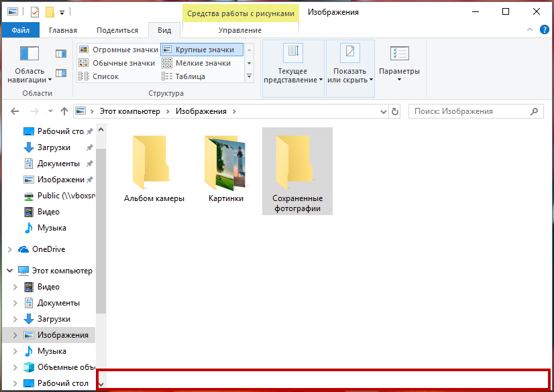Click the Поиск: Изображения search field

coord(469,111)
